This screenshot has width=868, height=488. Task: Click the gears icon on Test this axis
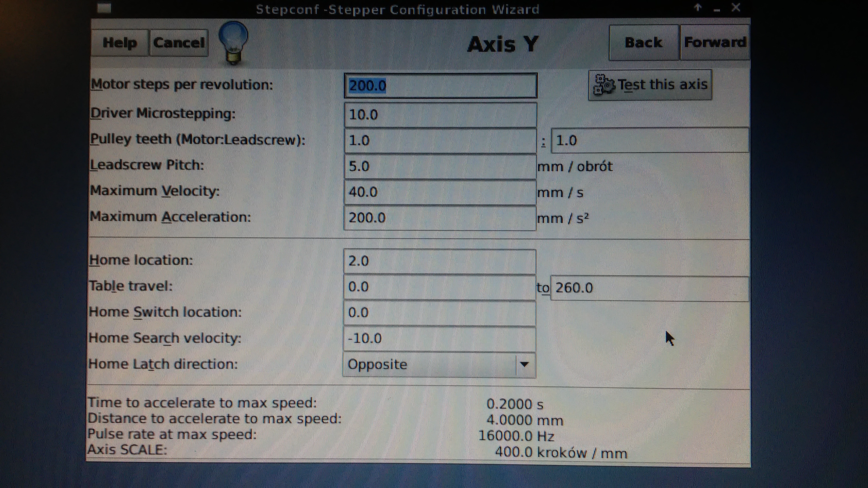tap(604, 85)
